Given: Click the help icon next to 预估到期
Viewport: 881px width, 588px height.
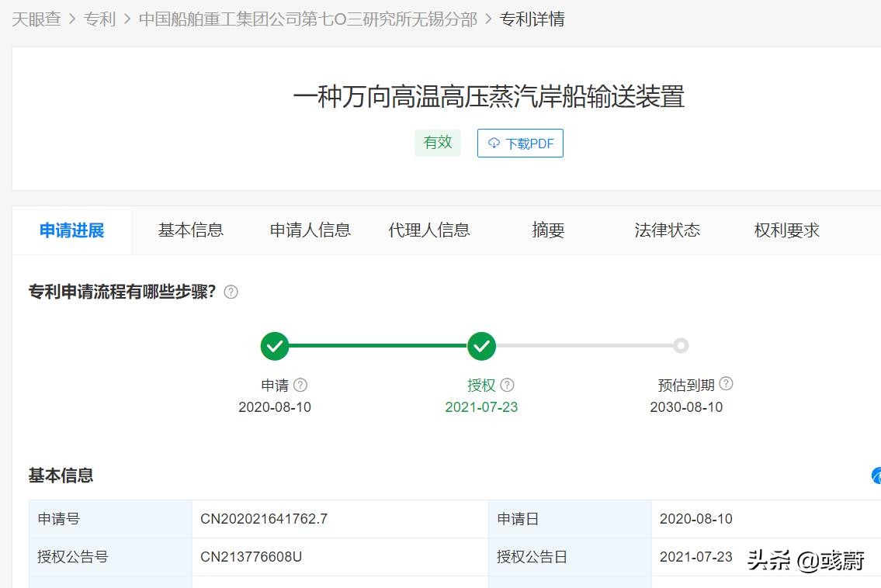Looking at the screenshot, I should coord(726,383).
